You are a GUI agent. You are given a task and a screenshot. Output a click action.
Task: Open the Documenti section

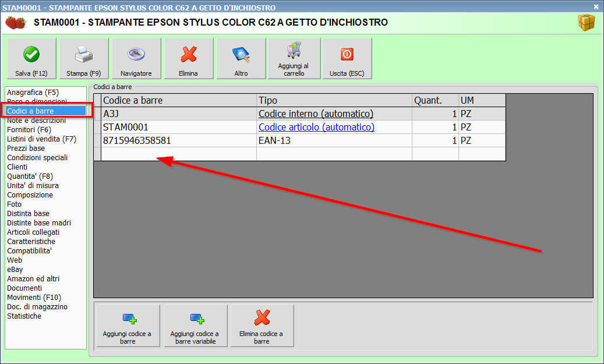[x=24, y=288]
